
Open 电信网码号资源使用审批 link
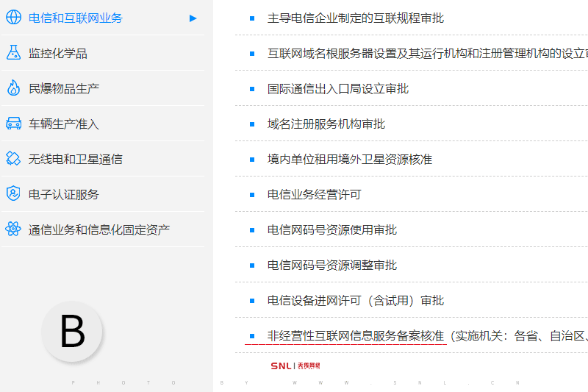332,229
